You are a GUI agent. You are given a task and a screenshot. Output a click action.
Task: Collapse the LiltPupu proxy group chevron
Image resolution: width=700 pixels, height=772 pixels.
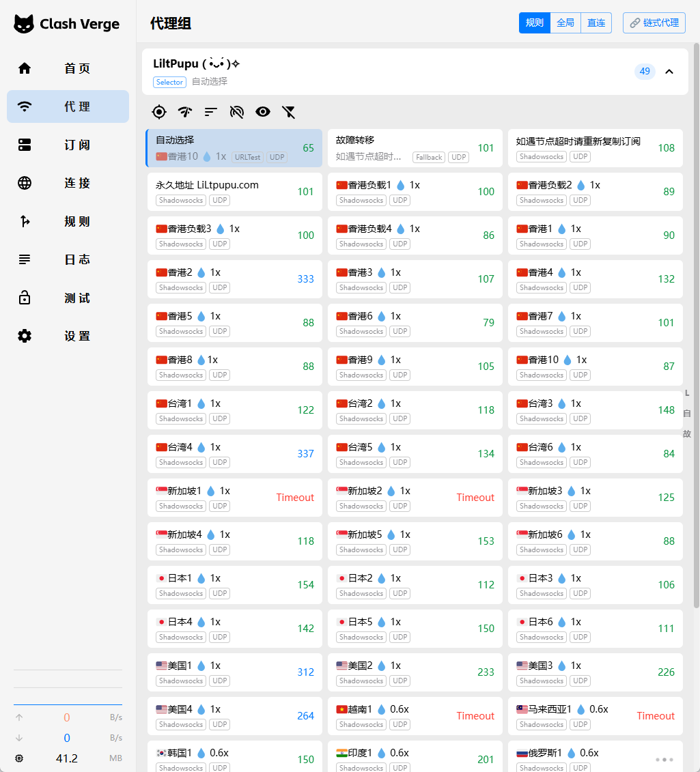click(x=669, y=72)
